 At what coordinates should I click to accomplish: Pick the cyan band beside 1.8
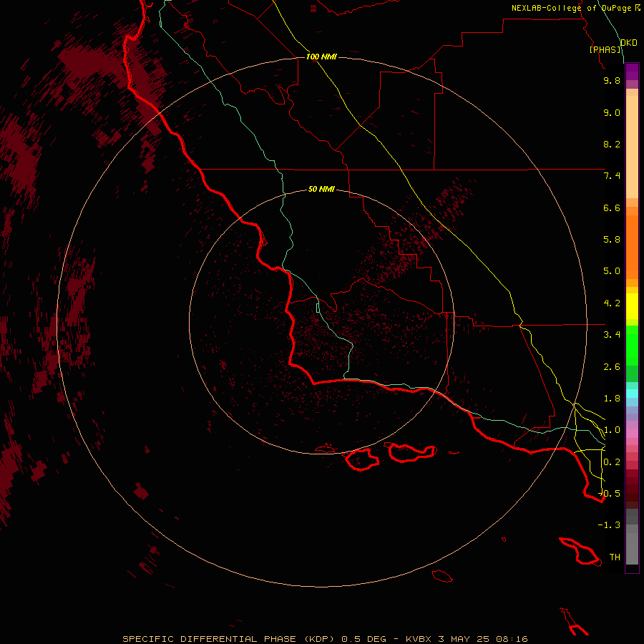632,394
